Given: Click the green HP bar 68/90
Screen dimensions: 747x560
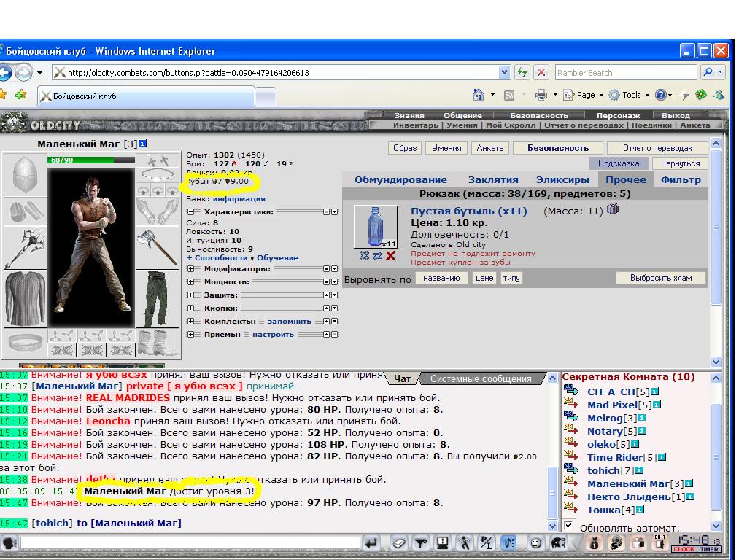Looking at the screenshot, I should (90, 160).
